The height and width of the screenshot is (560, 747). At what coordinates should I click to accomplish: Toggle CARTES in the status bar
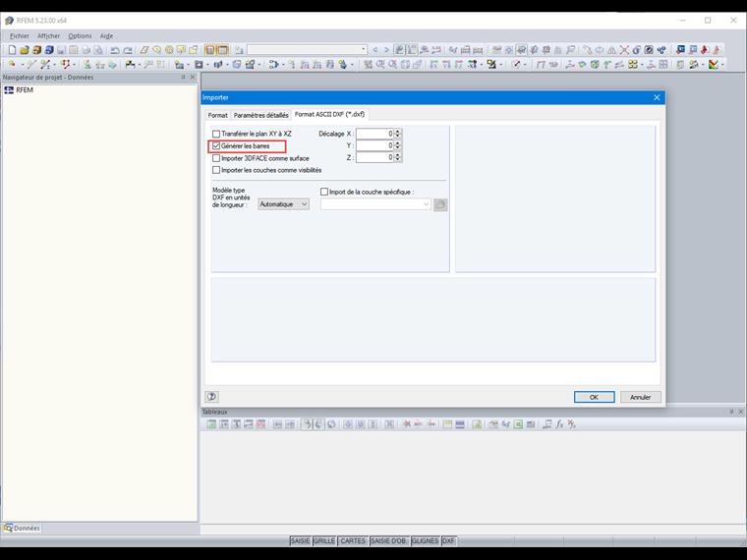click(353, 541)
